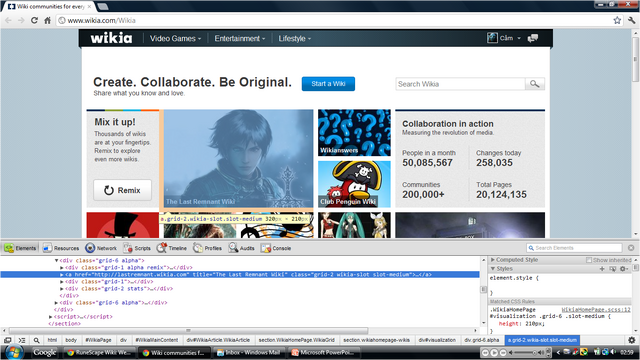
Task: Click the Chrome home button
Action: click(x=47, y=20)
